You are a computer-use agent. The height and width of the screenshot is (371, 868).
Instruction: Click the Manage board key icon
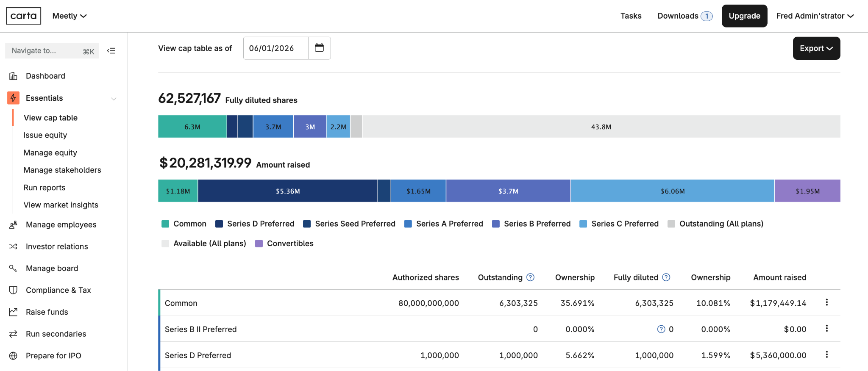point(13,268)
